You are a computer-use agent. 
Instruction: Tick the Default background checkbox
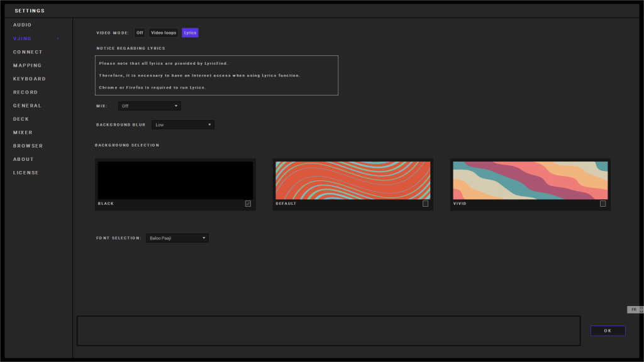(426, 204)
